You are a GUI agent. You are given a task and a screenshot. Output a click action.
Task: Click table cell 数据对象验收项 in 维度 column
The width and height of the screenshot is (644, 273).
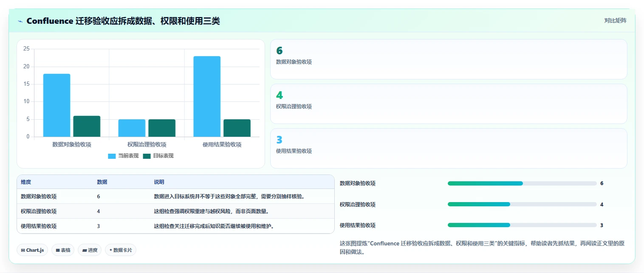(x=39, y=197)
